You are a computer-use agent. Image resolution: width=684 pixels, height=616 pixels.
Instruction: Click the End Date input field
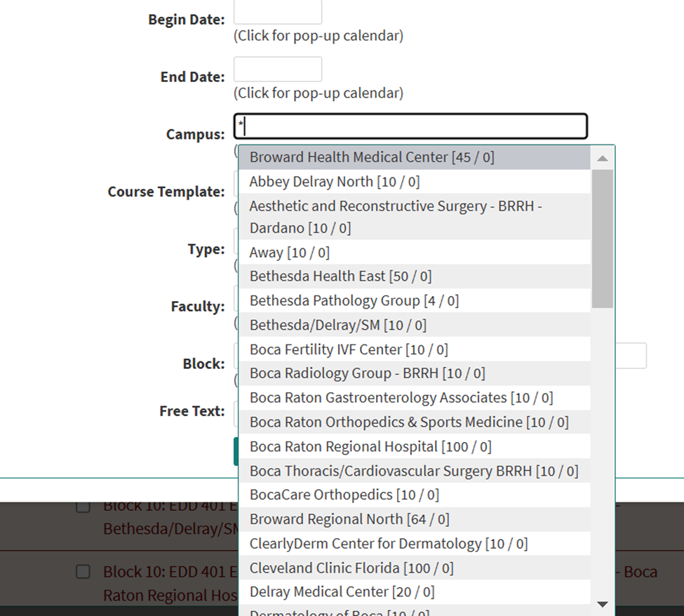point(278,69)
